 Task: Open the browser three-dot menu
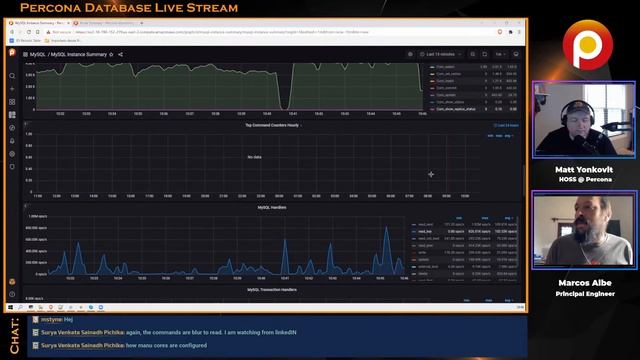click(519, 32)
